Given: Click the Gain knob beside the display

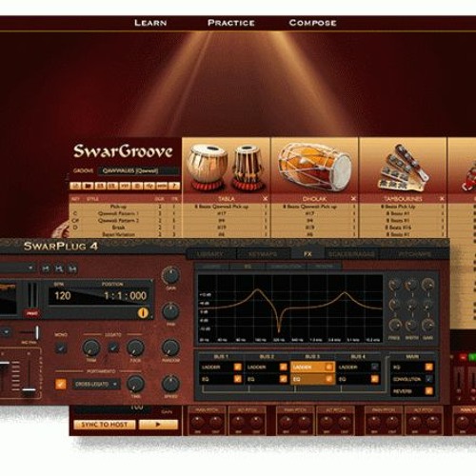Looking at the screenshot, I should [x=171, y=275].
